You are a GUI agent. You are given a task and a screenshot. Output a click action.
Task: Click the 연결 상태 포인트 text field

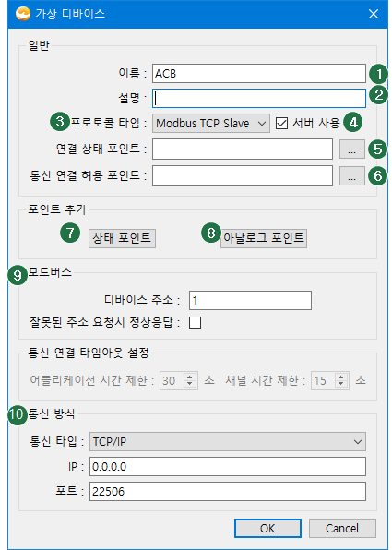(243, 149)
